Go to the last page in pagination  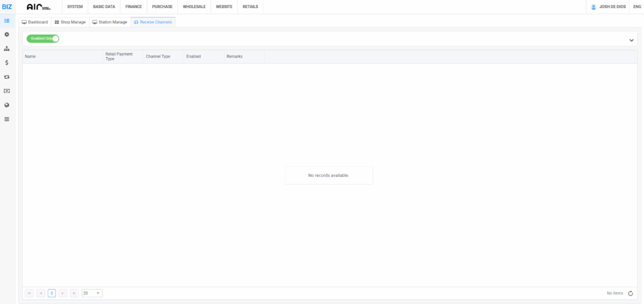[x=74, y=293]
